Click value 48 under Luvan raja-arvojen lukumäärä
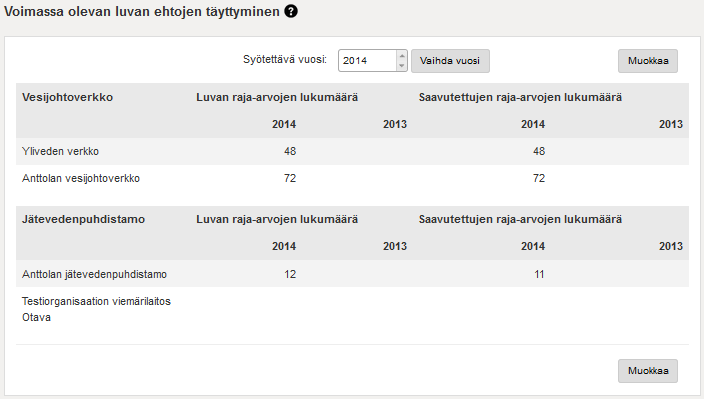Image resolution: width=704 pixels, height=399 pixels. pyautogui.click(x=290, y=151)
